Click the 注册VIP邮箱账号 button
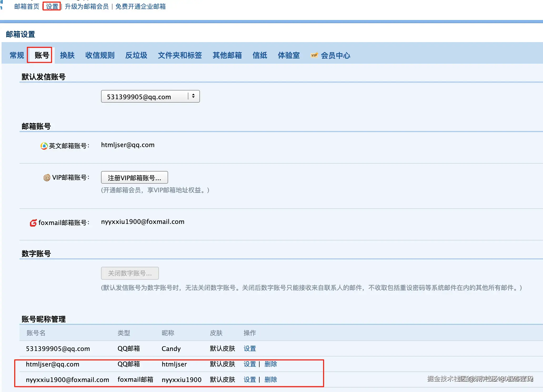The width and height of the screenshot is (543, 392). pyautogui.click(x=134, y=178)
